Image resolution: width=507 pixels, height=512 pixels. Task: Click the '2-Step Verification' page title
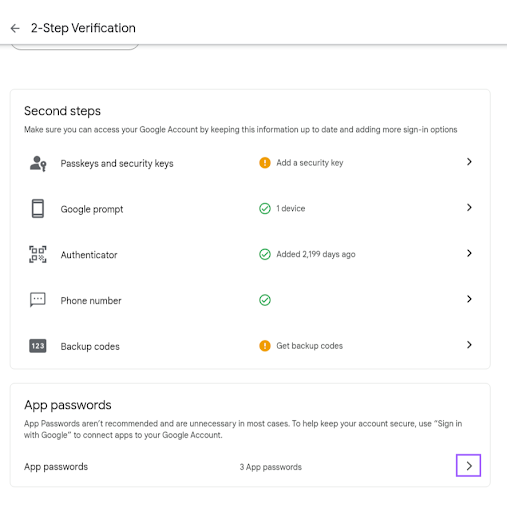pyautogui.click(x=83, y=28)
